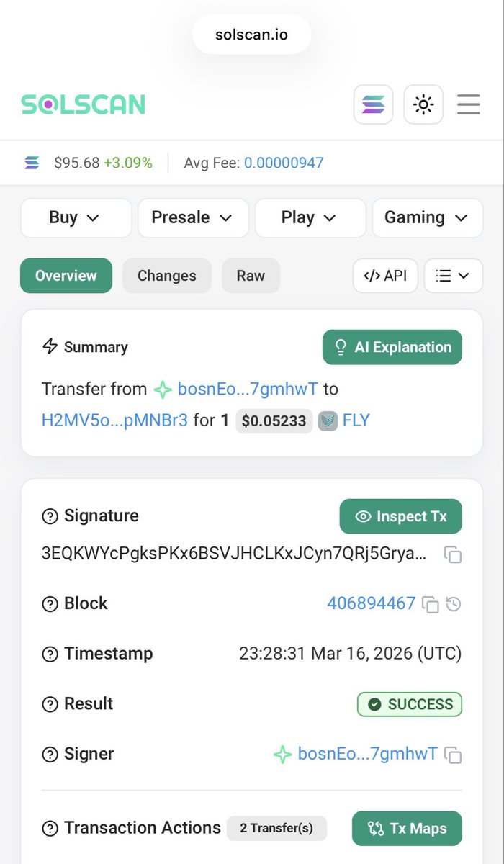Image resolution: width=504 pixels, height=864 pixels.
Task: Open the Solscan logo homepage
Action: tap(83, 105)
